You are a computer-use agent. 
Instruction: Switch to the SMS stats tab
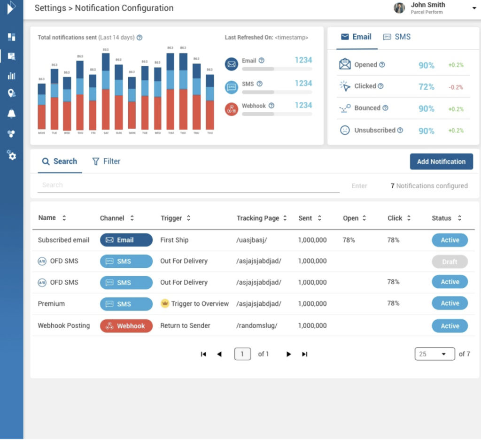pyautogui.click(x=396, y=37)
